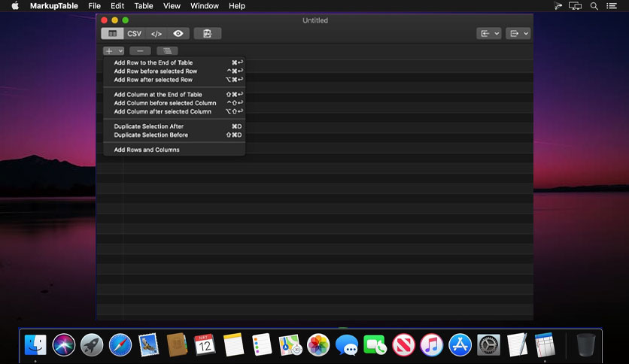
Task: Open the File menu
Action: click(94, 6)
